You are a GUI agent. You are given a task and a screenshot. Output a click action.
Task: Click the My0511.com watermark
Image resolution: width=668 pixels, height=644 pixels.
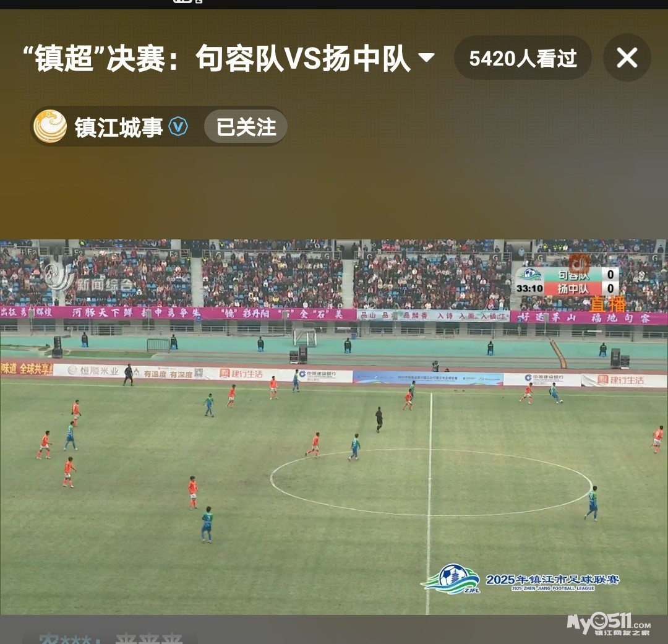[x=609, y=624]
